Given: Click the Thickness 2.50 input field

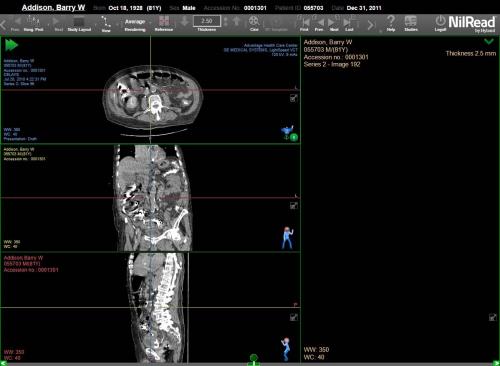Looking at the screenshot, I should click(x=207, y=21).
